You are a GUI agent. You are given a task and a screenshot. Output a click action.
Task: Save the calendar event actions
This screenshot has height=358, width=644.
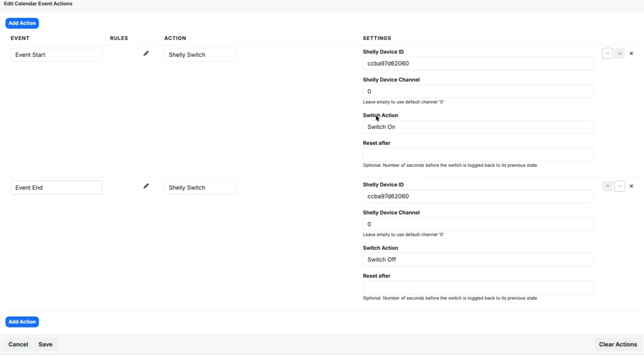point(45,344)
